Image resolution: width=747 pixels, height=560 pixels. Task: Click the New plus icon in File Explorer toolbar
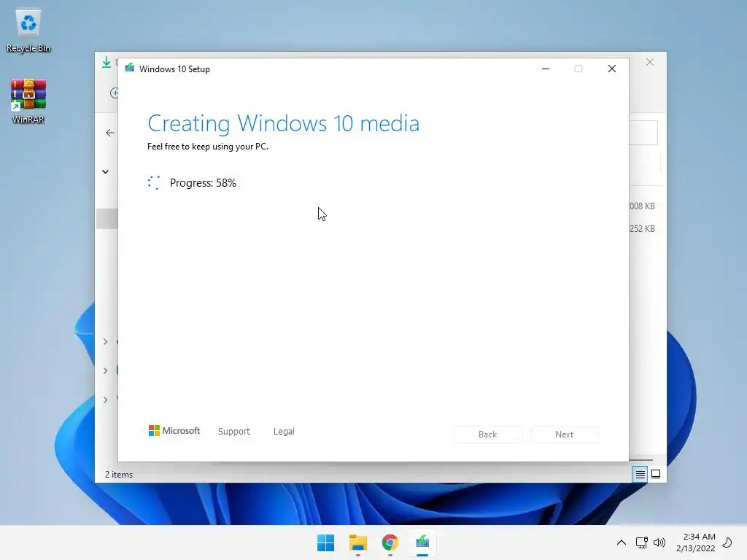tap(115, 93)
